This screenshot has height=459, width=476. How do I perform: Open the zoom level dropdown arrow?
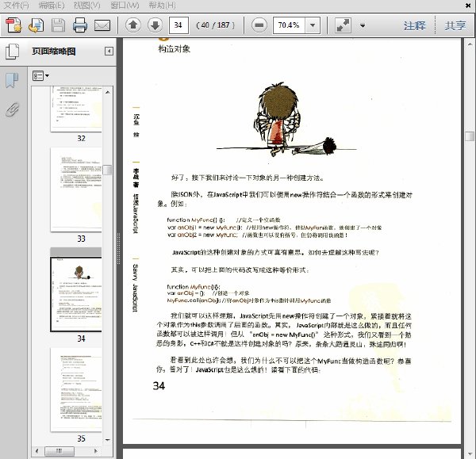click(x=313, y=25)
